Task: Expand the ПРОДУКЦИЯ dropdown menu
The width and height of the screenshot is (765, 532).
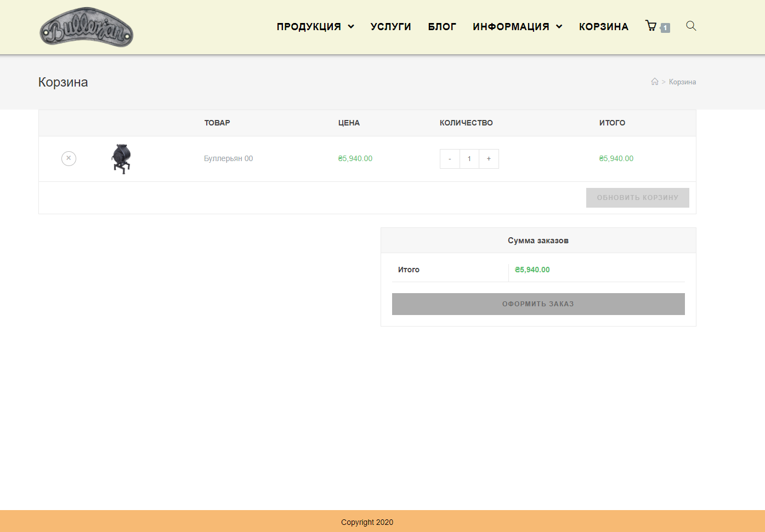Action: pyautogui.click(x=315, y=26)
